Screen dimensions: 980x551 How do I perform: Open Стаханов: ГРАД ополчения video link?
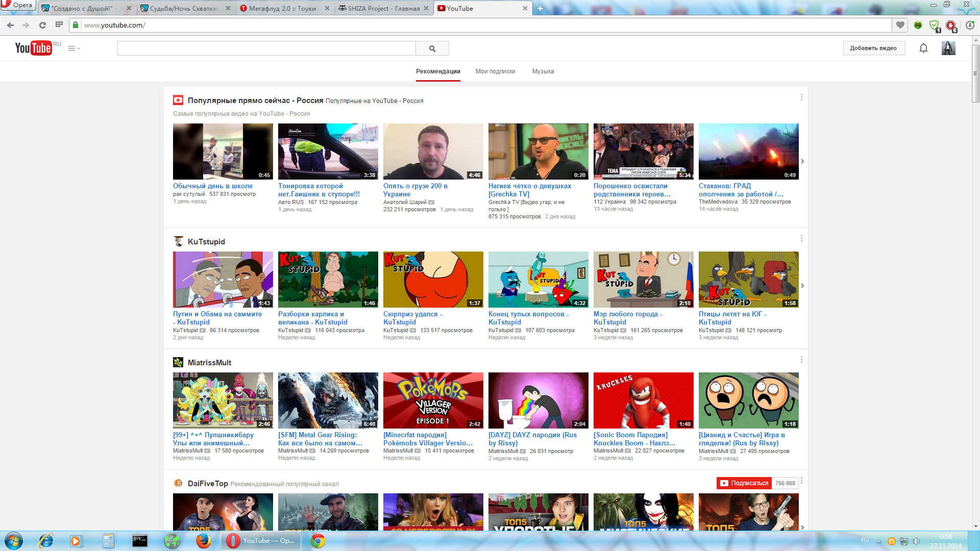(x=741, y=190)
